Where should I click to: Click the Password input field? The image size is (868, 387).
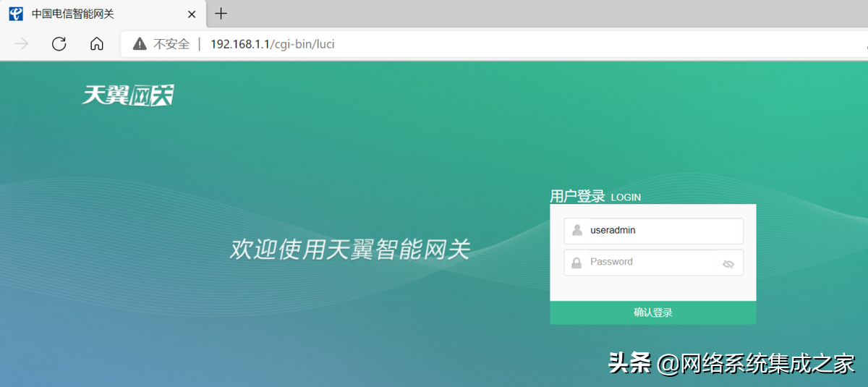pos(654,263)
